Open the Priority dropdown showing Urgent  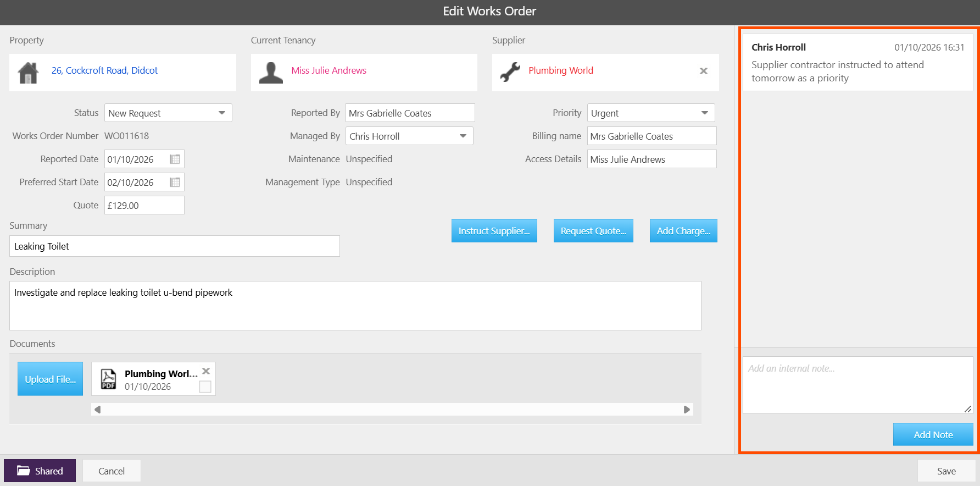click(651, 113)
